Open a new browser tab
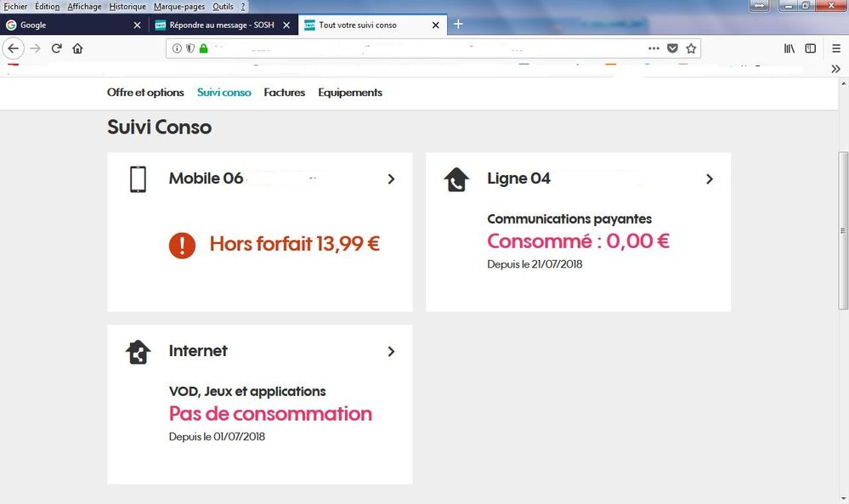Viewport: 849px width, 504px height. pos(458,24)
